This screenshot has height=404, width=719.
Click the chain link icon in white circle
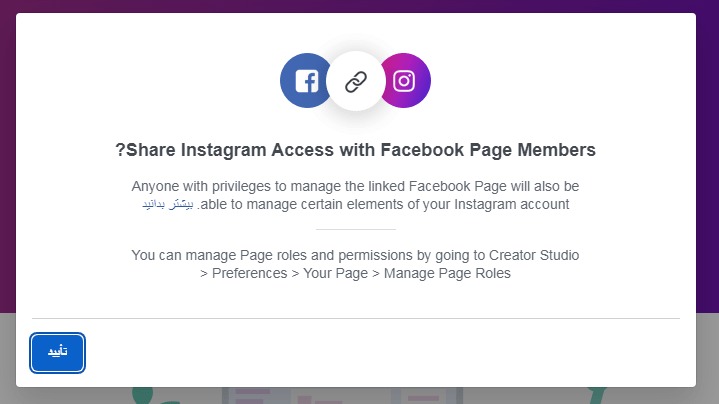tap(356, 82)
